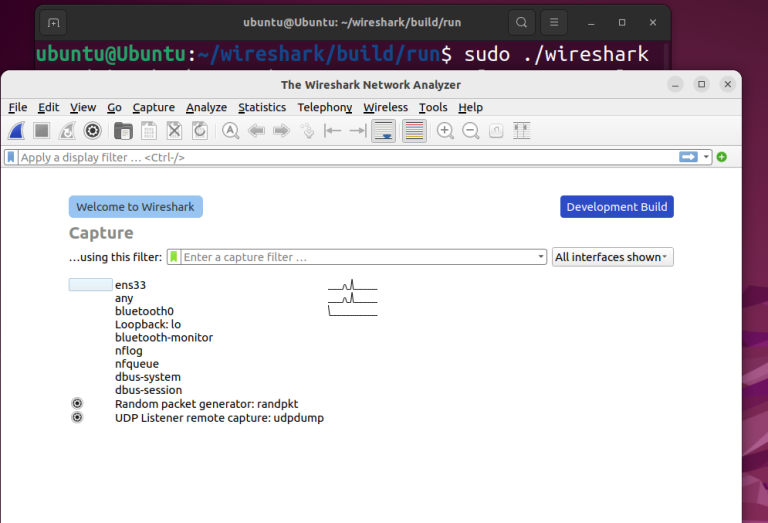Viewport: 768px width, 523px height.
Task: Click the Development Build button
Action: click(616, 207)
